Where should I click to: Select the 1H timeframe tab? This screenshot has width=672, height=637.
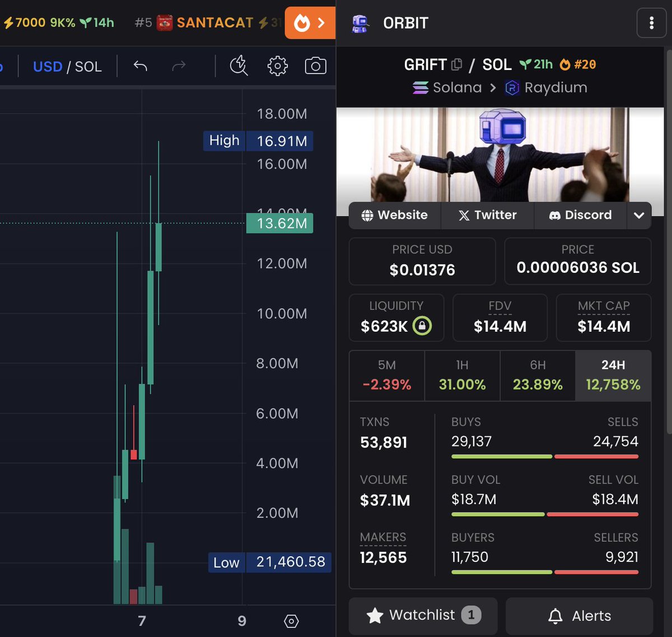click(x=462, y=375)
